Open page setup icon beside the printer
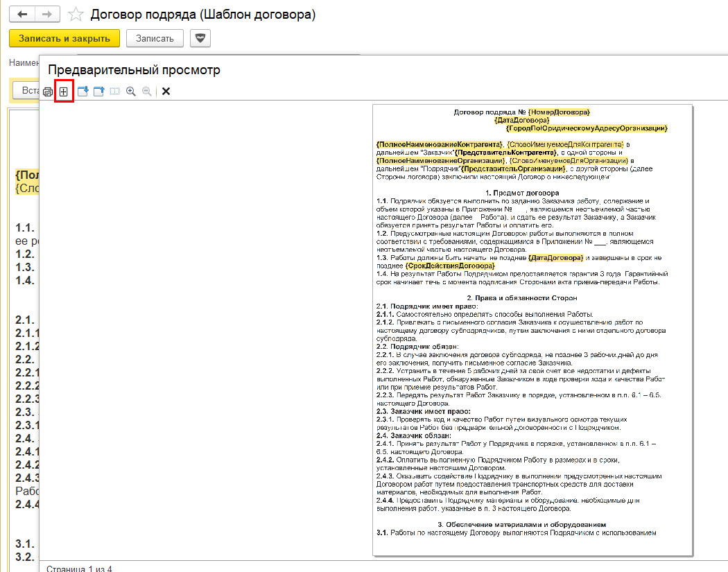Viewport: 728px width, 572px height. pyautogui.click(x=64, y=92)
